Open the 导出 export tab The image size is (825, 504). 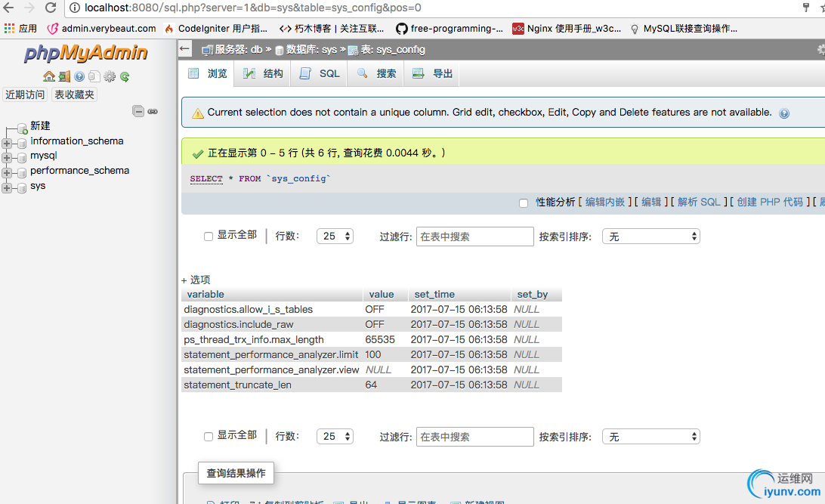[432, 73]
